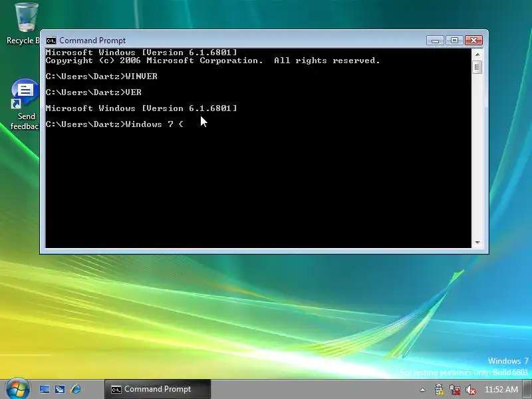
Task: Open the Windows Update tray icon
Action: click(439, 390)
